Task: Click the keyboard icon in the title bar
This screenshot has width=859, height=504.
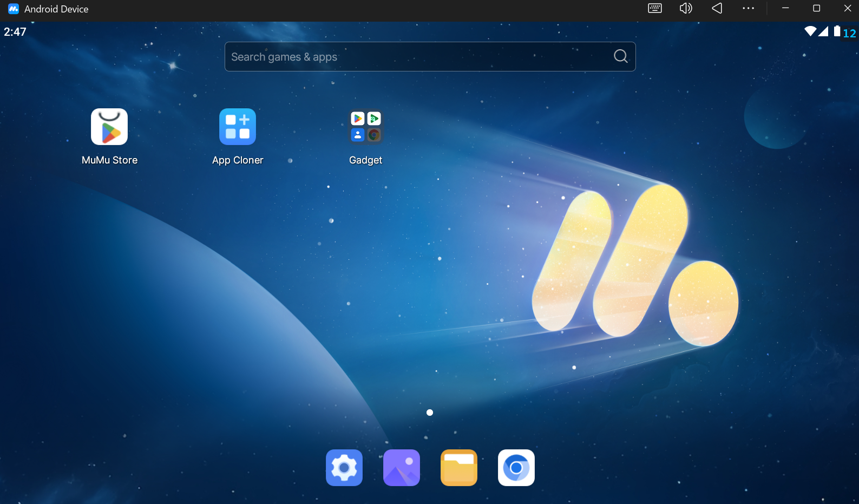Action: coord(655,8)
